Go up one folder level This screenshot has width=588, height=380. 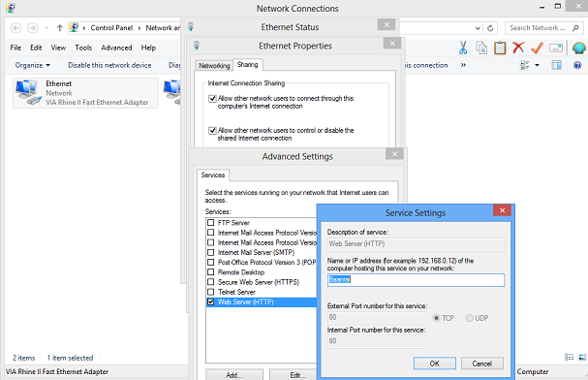(x=59, y=28)
